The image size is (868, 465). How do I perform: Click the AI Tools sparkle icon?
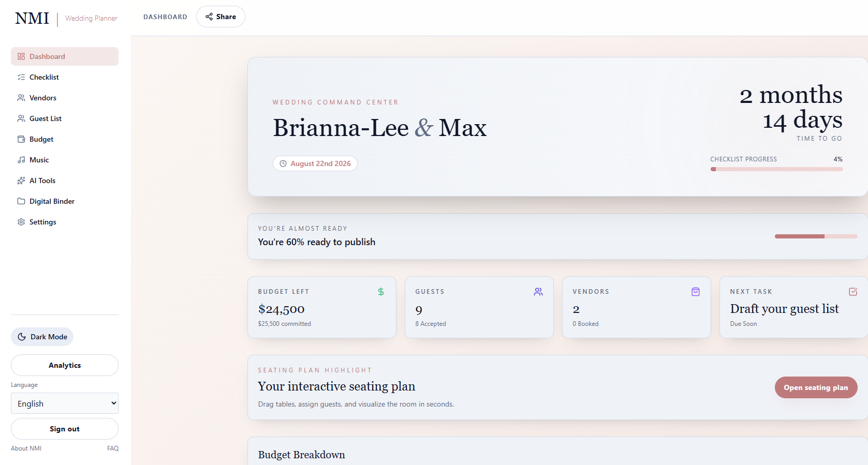tap(21, 181)
